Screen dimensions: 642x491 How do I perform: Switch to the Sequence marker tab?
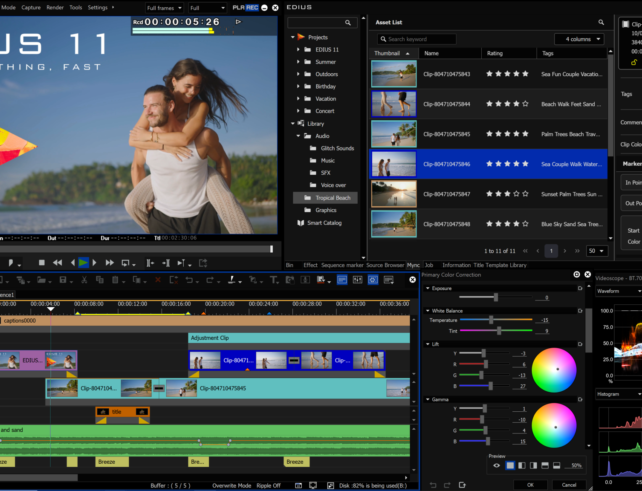[342, 265]
